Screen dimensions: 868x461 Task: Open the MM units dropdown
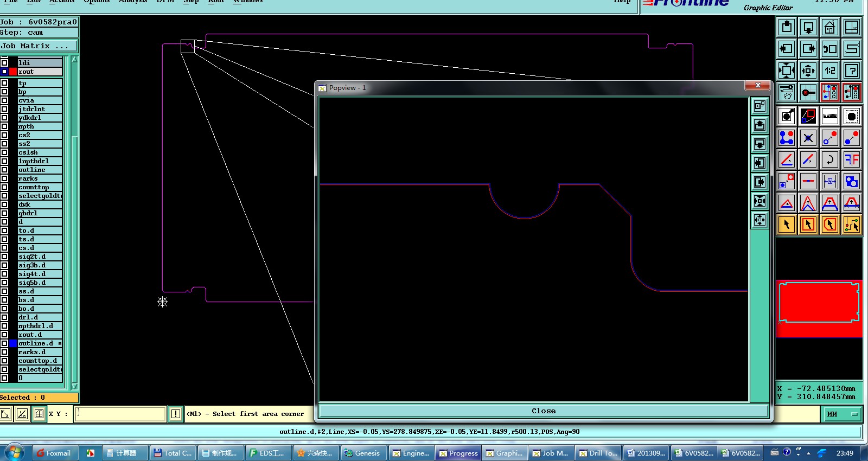(x=843, y=414)
